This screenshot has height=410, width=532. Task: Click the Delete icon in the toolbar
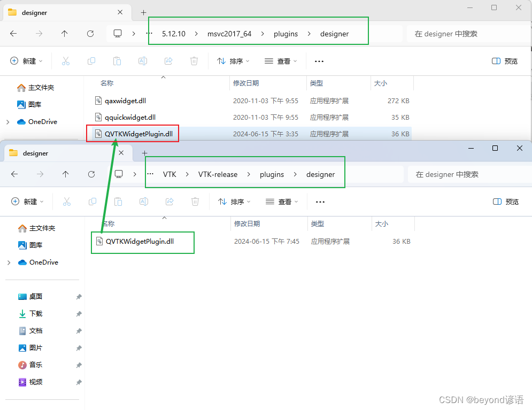[x=194, y=60]
